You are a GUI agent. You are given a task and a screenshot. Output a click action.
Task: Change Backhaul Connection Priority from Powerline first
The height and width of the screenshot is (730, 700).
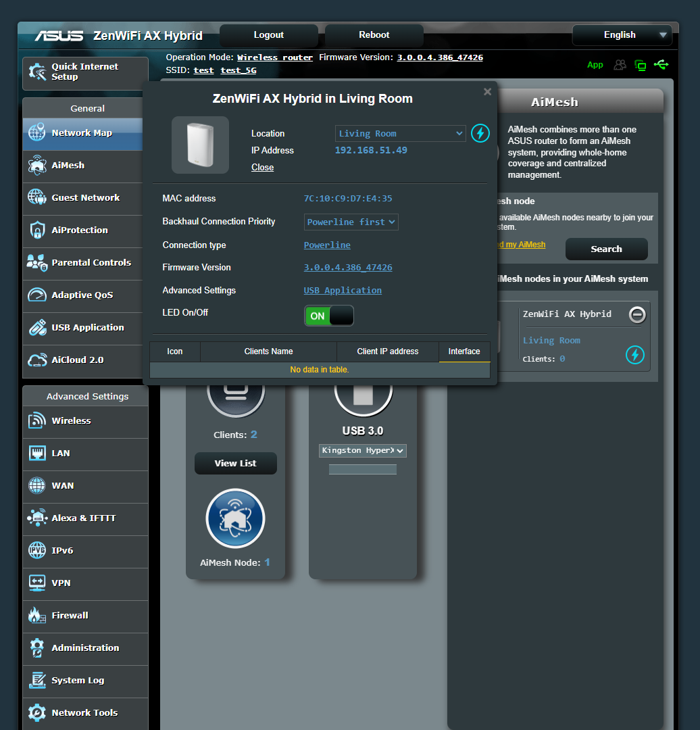click(351, 222)
